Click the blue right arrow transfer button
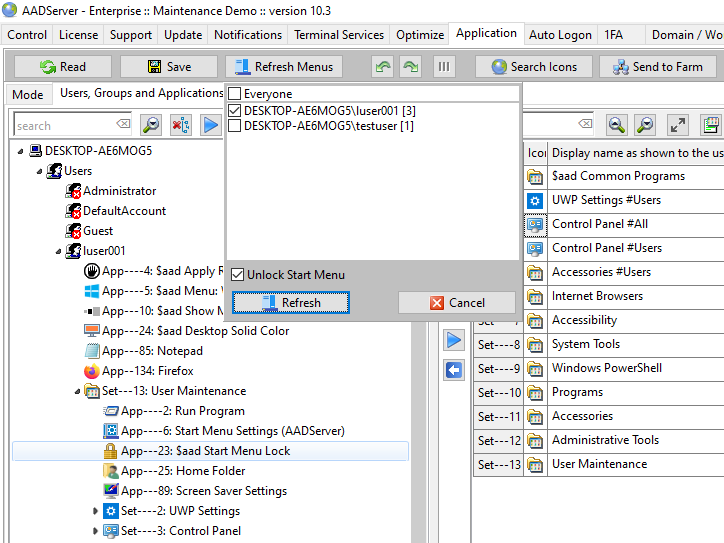Viewport: 724px width, 543px height. pos(454,341)
